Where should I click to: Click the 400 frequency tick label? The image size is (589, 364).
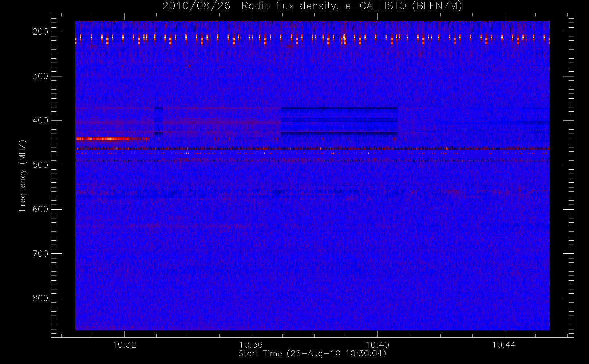tap(40, 120)
